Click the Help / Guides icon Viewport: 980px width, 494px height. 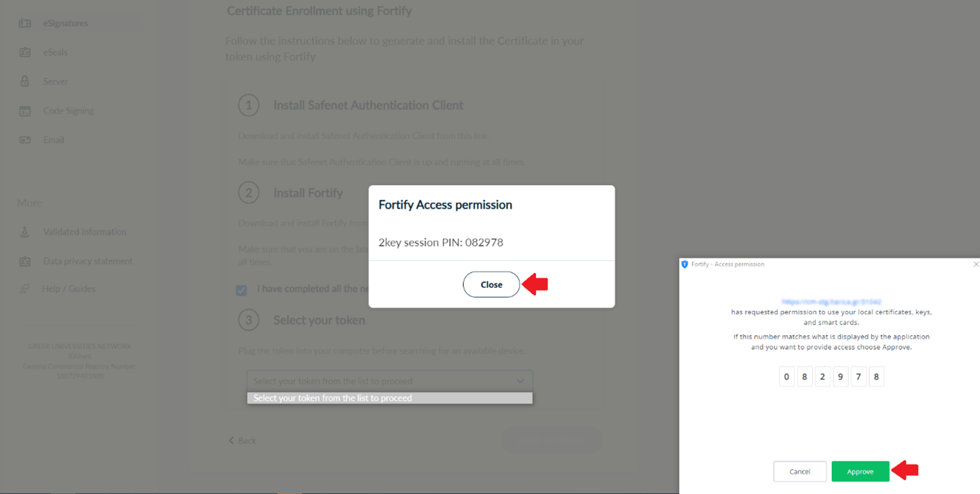(x=25, y=289)
